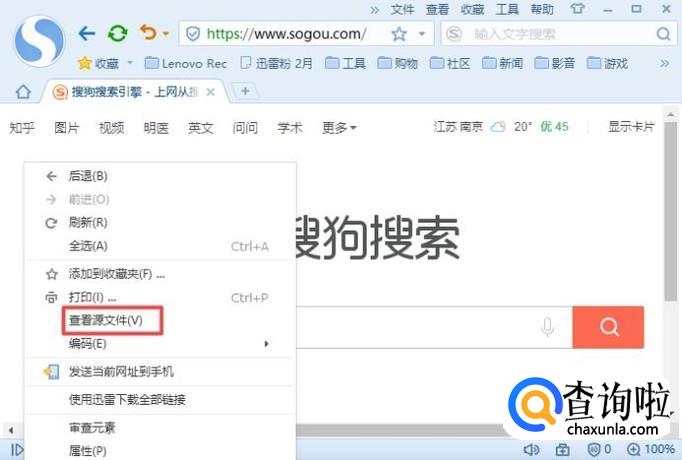
Task: Click the magnifier icon in the toolbar search box
Action: [x=664, y=34]
